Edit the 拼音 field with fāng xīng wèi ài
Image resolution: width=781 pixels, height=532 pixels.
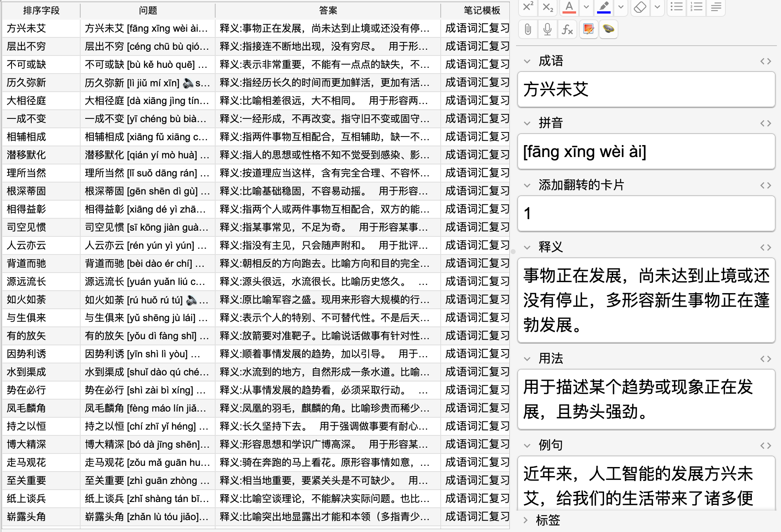[646, 151]
